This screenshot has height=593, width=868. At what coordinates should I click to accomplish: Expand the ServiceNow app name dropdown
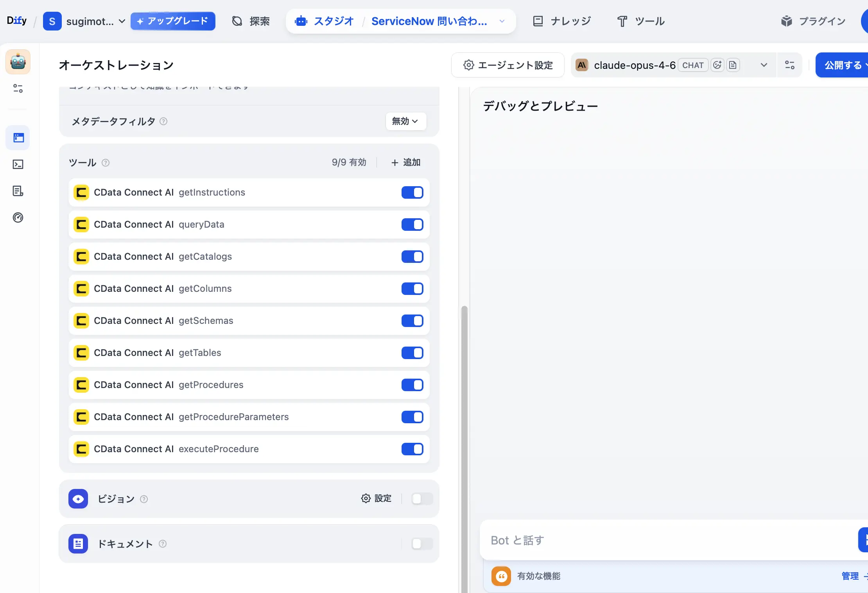click(502, 22)
